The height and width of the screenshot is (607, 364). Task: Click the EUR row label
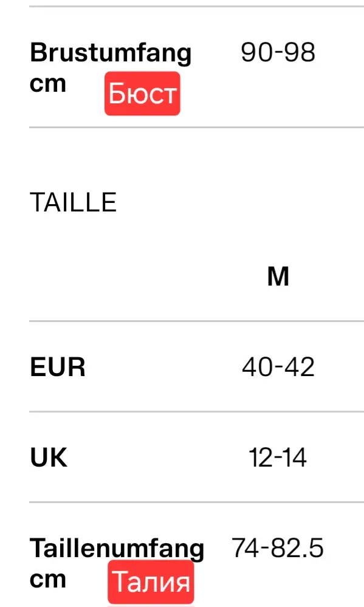tap(57, 367)
